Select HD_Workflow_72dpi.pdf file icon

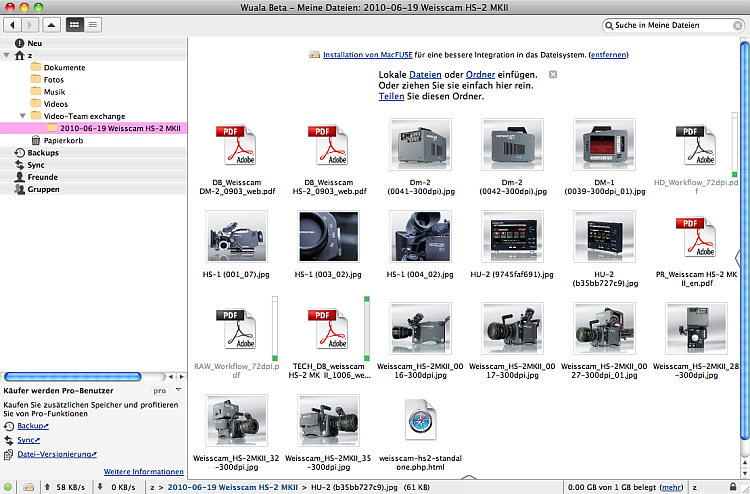pos(696,144)
